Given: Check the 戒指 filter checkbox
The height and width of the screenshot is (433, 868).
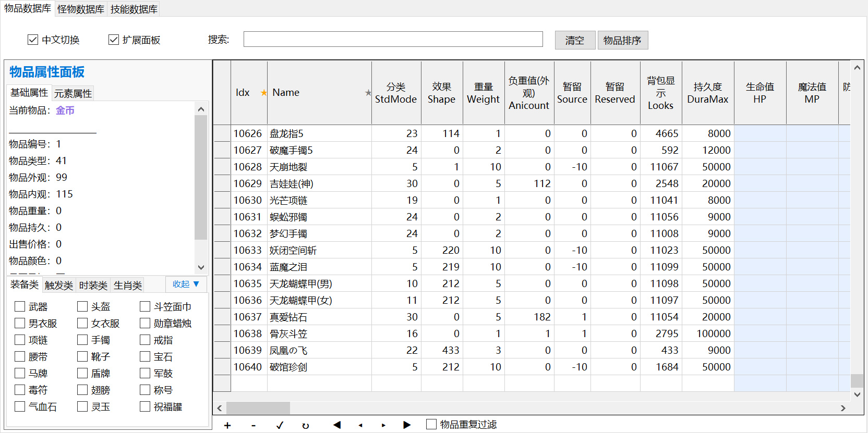Looking at the screenshot, I should pyautogui.click(x=145, y=340).
